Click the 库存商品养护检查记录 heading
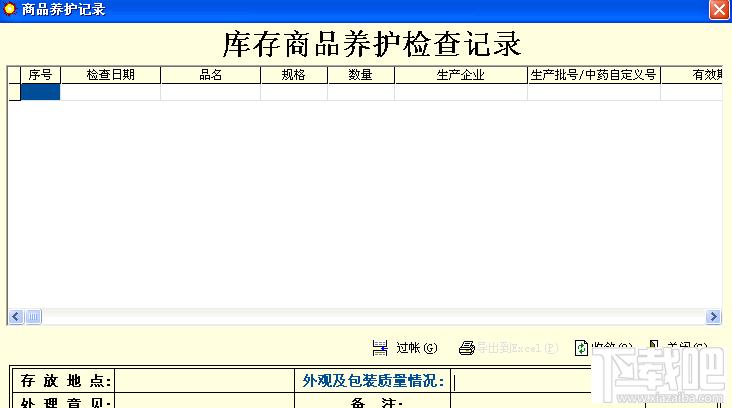 (372, 44)
